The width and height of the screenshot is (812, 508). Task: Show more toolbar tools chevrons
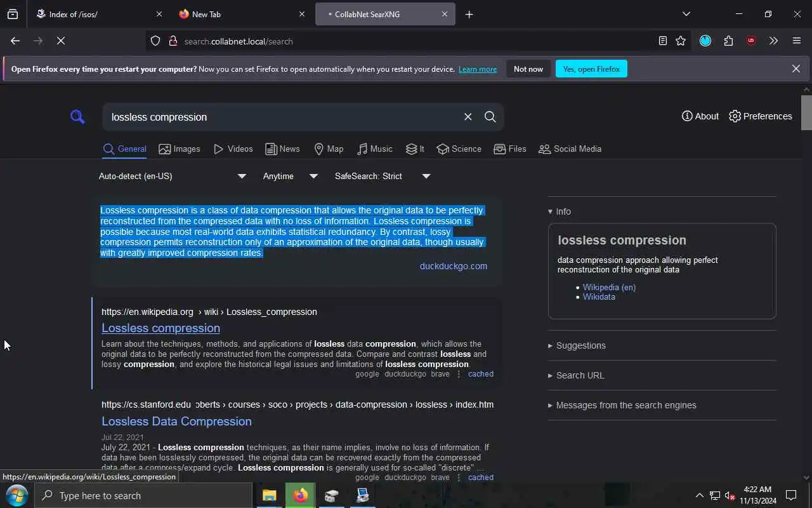pos(773,41)
